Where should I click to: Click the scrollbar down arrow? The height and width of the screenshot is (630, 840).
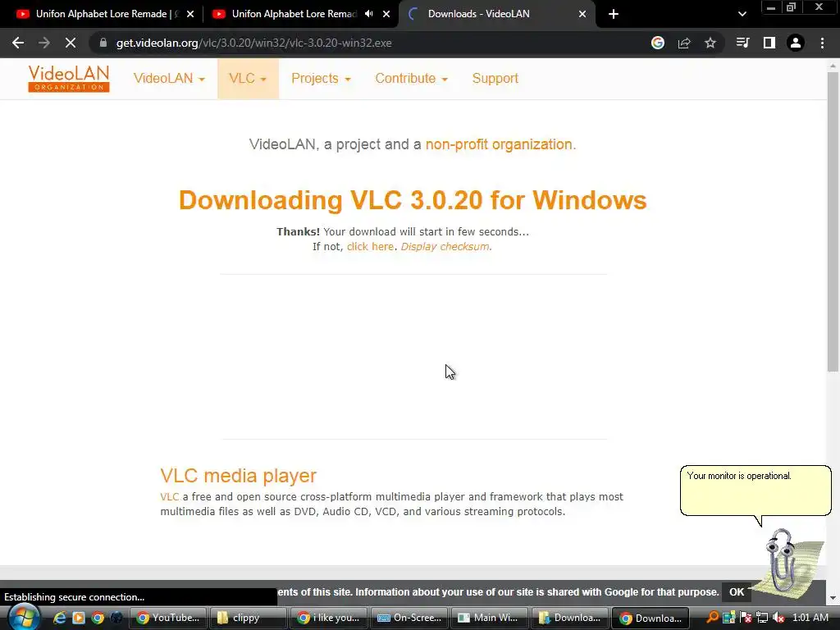(833, 598)
